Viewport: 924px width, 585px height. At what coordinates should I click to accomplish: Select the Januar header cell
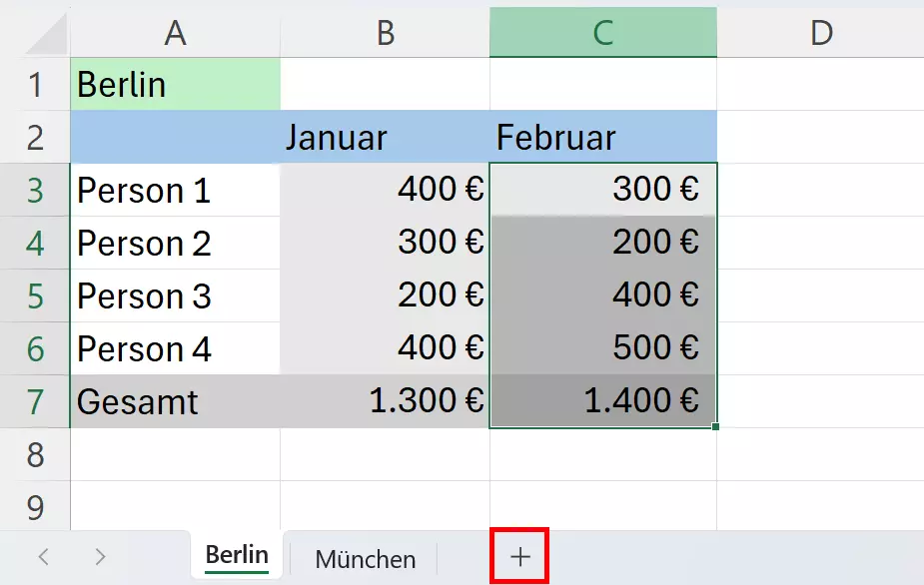coord(385,137)
